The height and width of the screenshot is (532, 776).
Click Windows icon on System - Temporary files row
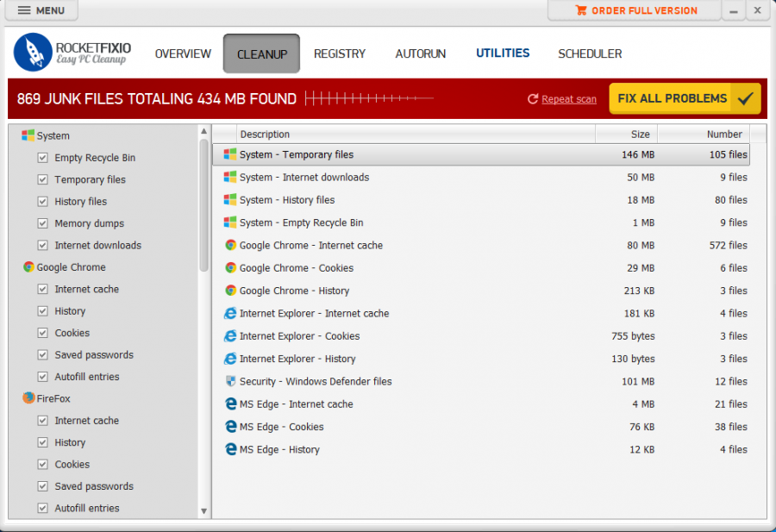[x=229, y=154]
